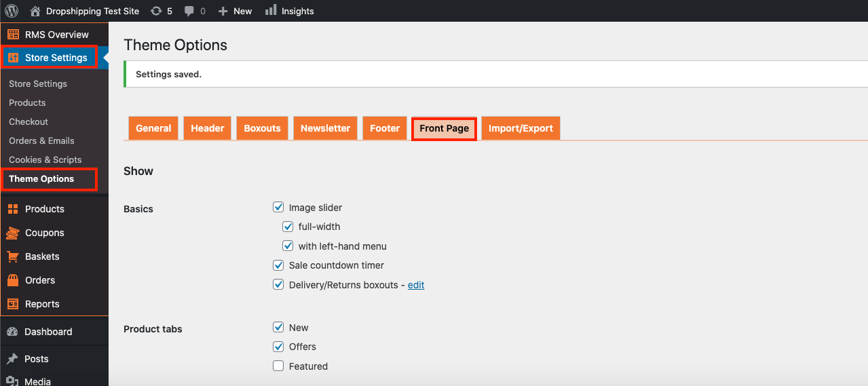Viewport: 868px width, 386px height.
Task: Open the comments bubble icon
Action: coord(189,11)
